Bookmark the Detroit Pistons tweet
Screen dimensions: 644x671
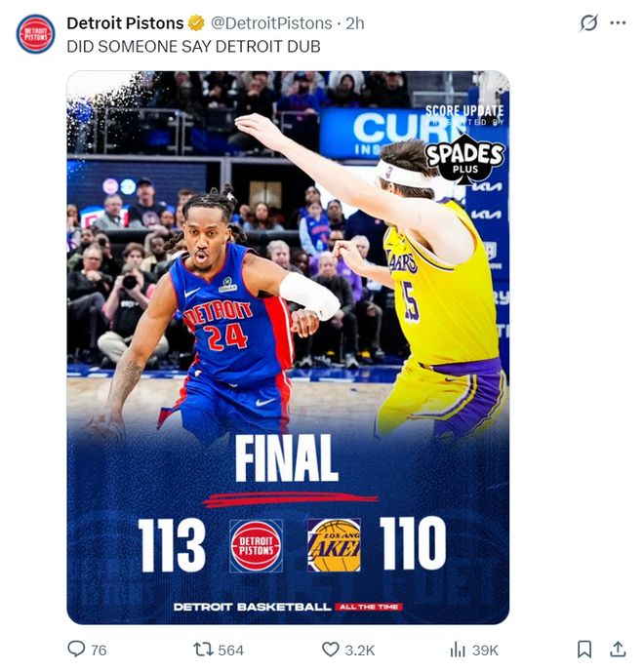click(x=584, y=650)
